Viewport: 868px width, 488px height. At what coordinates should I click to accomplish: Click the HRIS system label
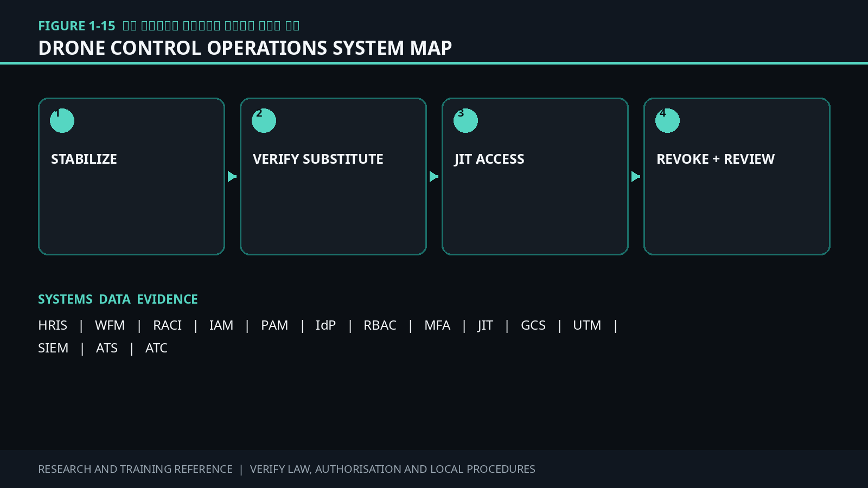coord(53,325)
